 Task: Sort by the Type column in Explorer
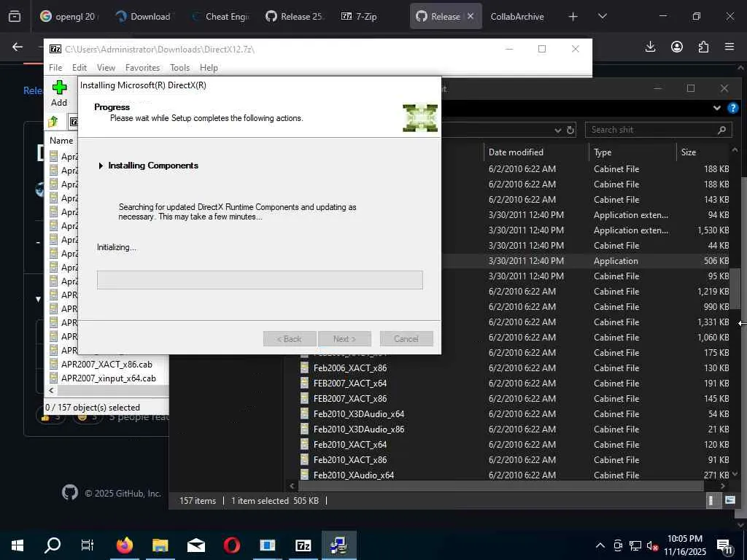pos(602,152)
